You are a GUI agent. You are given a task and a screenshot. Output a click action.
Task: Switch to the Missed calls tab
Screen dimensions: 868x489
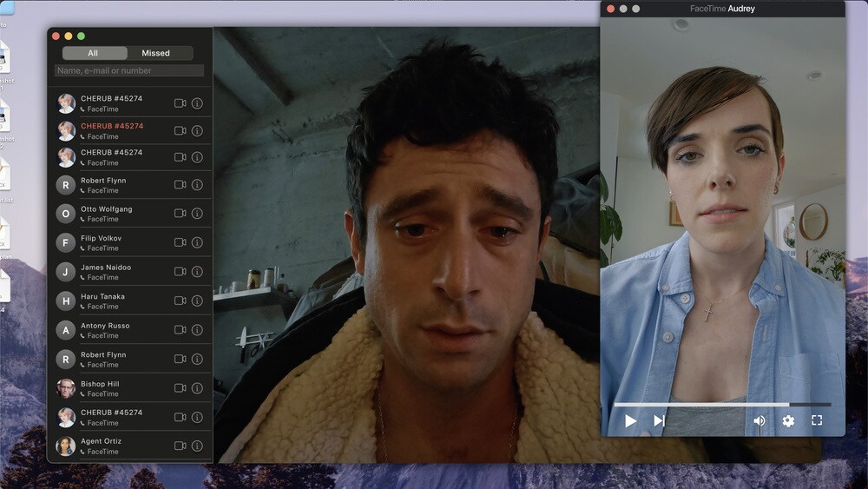point(160,53)
